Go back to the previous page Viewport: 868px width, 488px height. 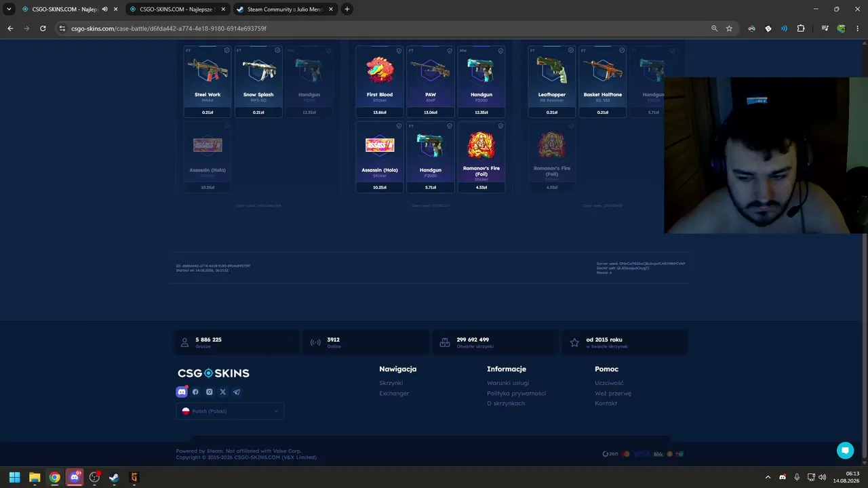point(10,28)
